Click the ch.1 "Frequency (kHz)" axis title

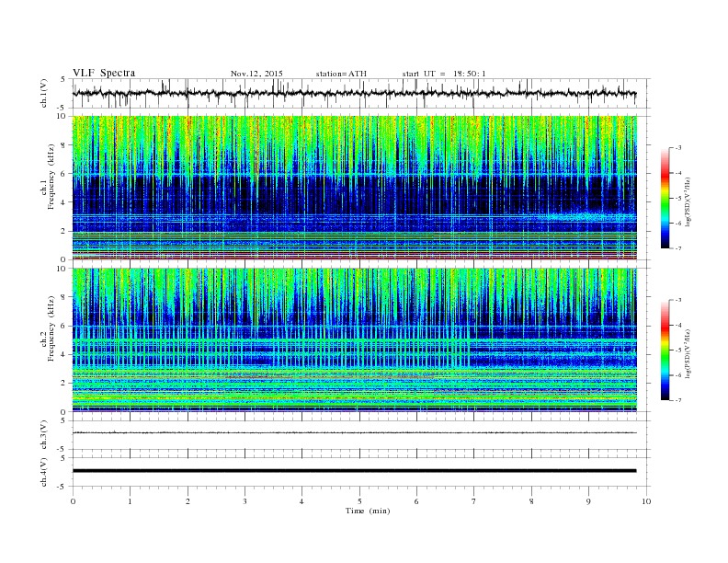tap(51, 177)
